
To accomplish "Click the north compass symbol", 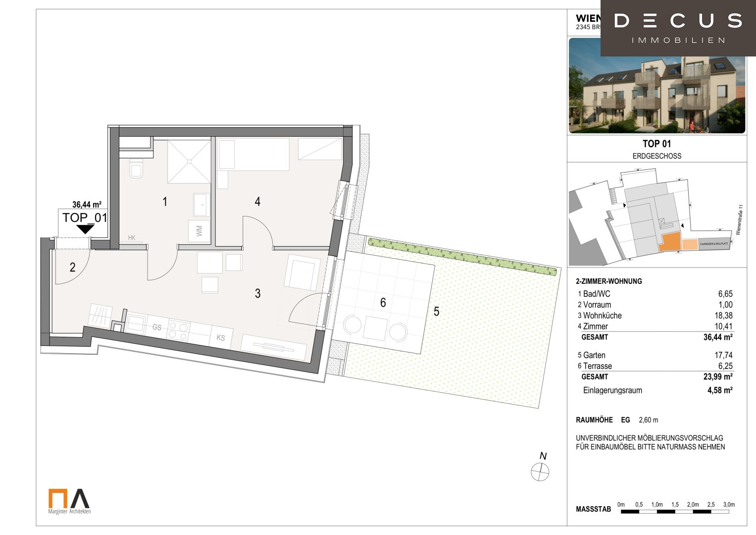I will tap(540, 472).
